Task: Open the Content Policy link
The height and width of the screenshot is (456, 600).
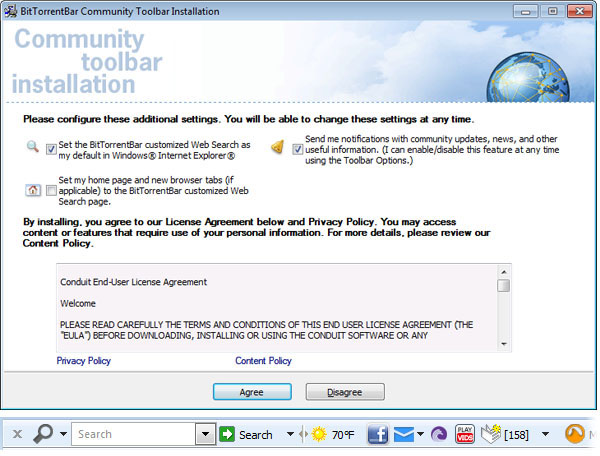Action: click(x=263, y=361)
